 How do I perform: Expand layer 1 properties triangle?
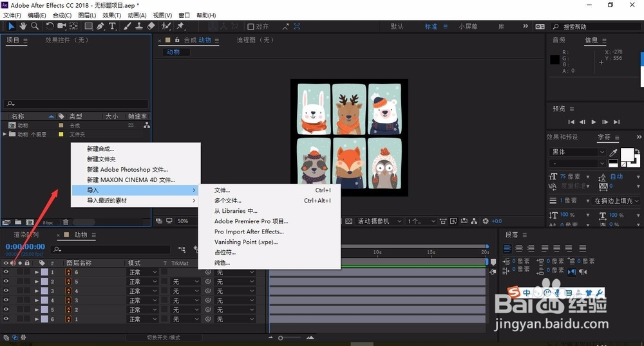(37, 272)
